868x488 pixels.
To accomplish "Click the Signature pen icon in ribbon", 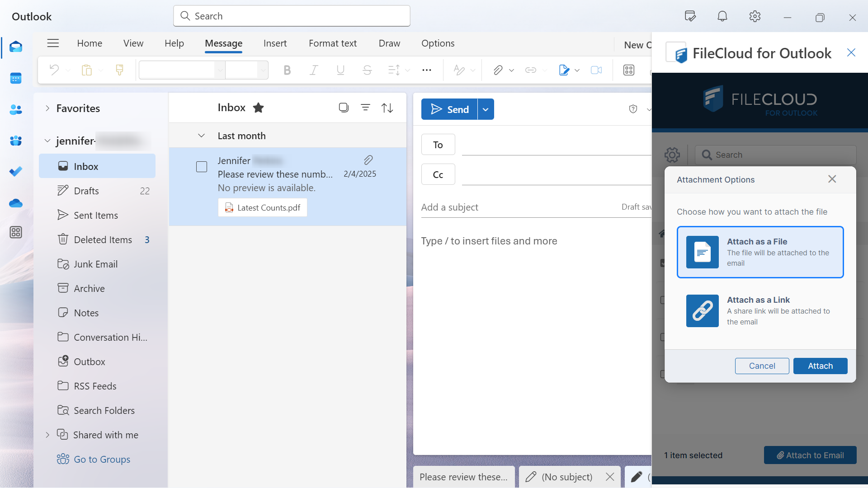I will tap(563, 70).
